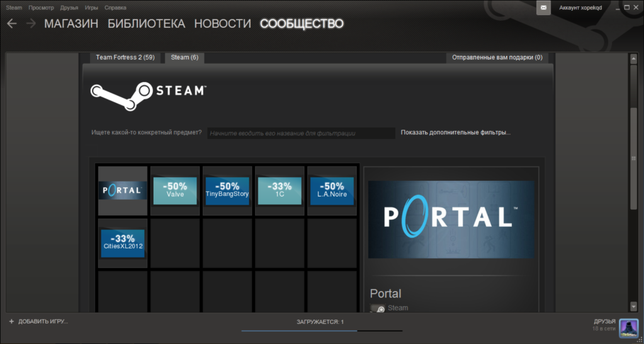Select the -33% 1C coupon
The height and width of the screenshot is (344, 644).
tap(280, 190)
